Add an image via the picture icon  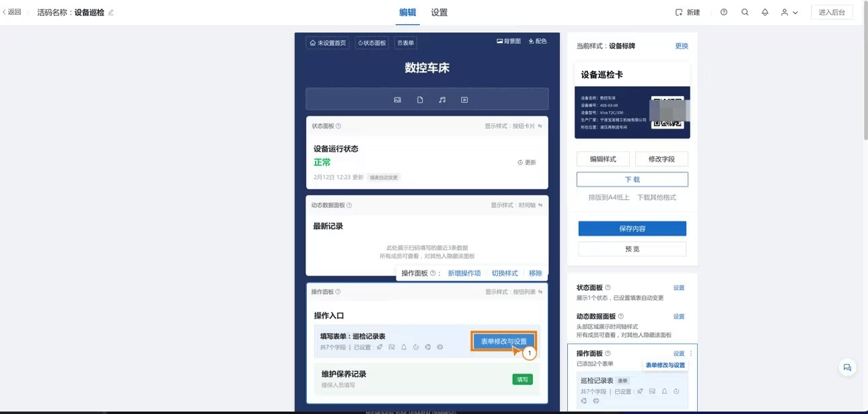[398, 100]
